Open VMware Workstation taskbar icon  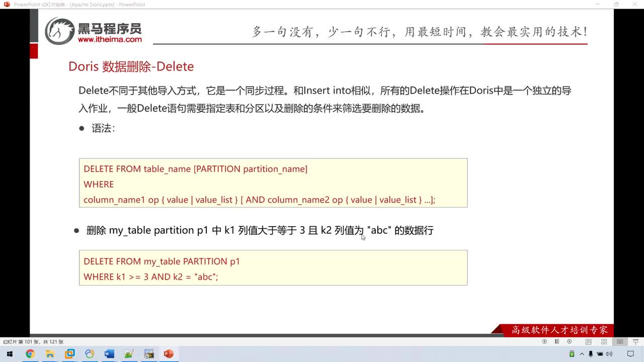(x=69, y=354)
